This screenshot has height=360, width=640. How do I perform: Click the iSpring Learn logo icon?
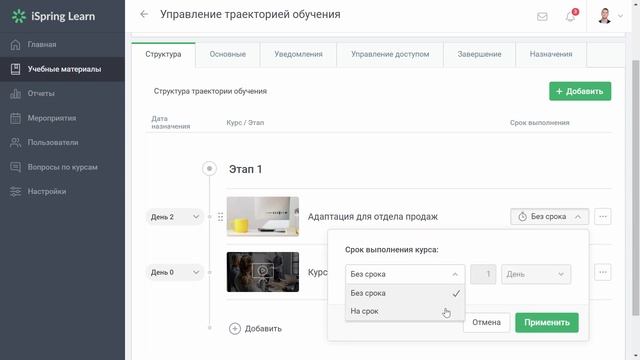coord(18,16)
